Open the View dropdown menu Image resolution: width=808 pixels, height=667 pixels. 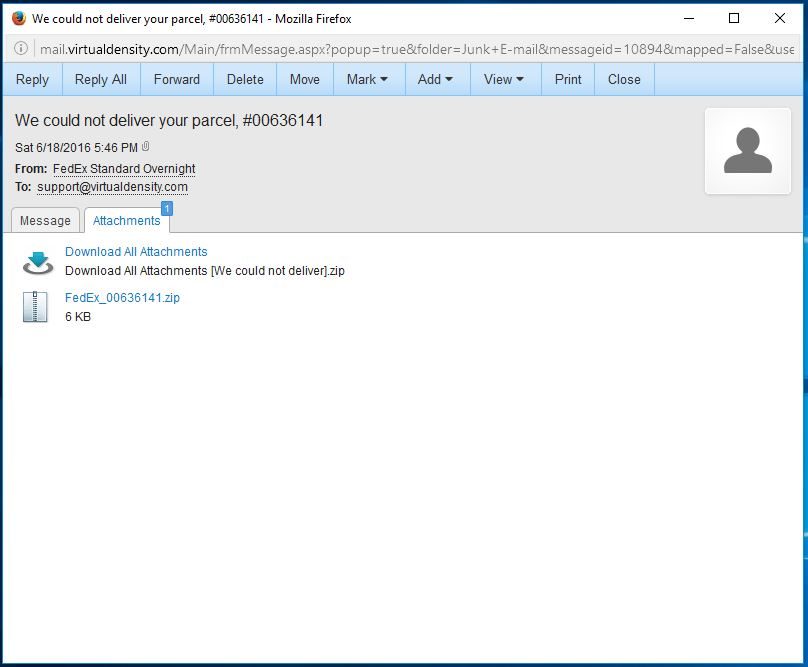click(x=504, y=79)
